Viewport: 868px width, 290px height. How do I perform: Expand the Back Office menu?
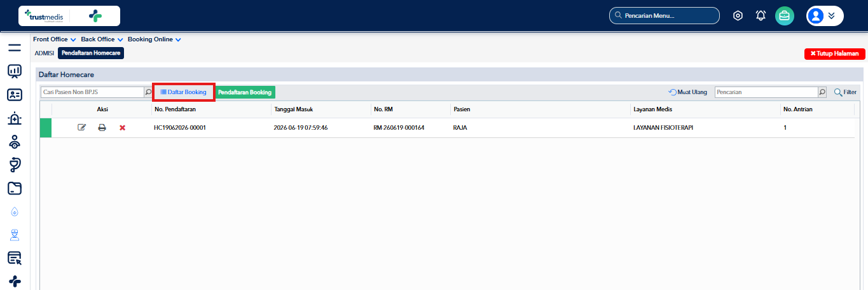102,39
